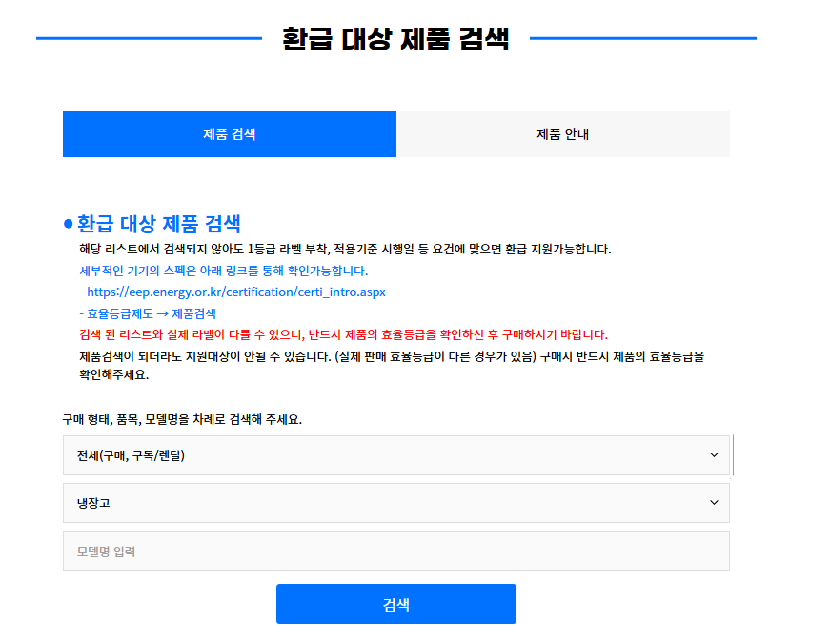Open the purchase form combo box
The height and width of the screenshot is (644, 830).
pyautogui.click(x=395, y=455)
